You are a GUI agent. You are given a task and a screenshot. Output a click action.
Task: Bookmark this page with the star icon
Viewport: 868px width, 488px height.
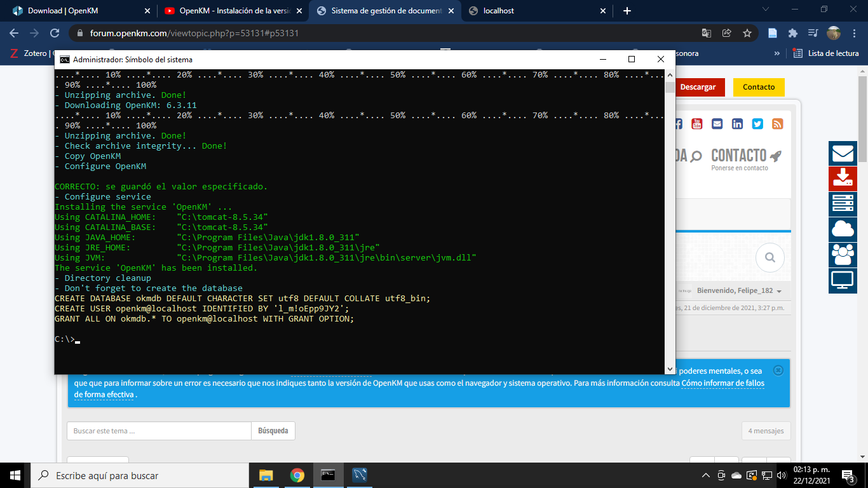pos(747,33)
